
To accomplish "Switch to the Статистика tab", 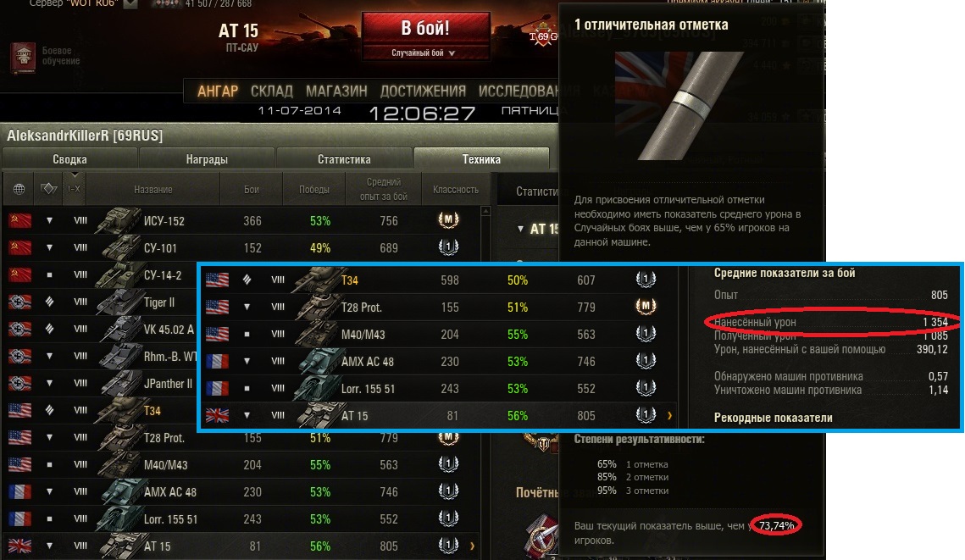I will click(344, 158).
